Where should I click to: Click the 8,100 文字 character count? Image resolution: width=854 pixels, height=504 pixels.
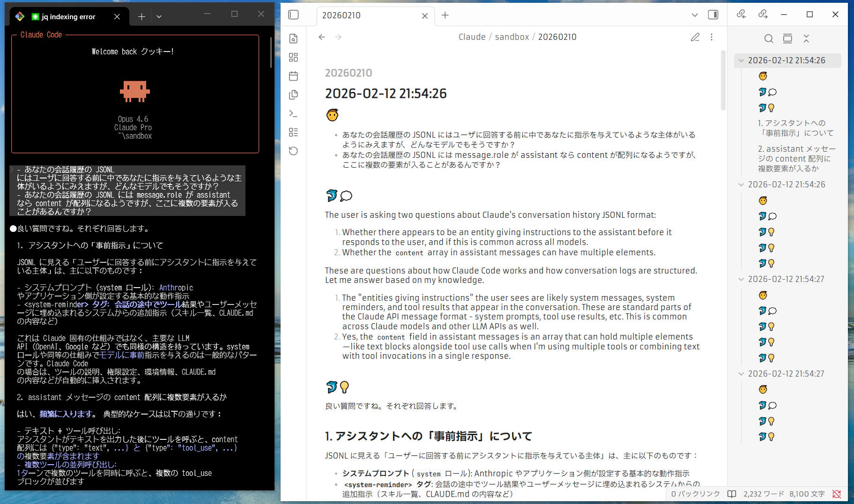807,494
